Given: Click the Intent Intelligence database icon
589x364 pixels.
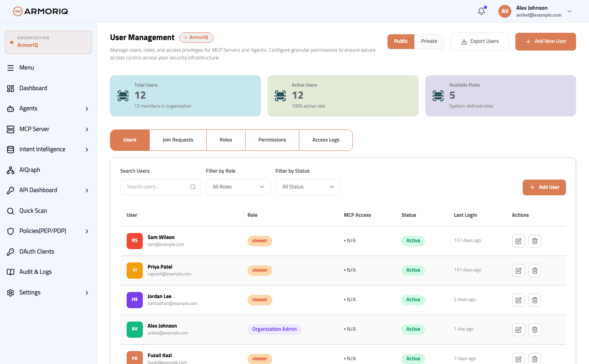Looking at the screenshot, I should click(11, 150).
